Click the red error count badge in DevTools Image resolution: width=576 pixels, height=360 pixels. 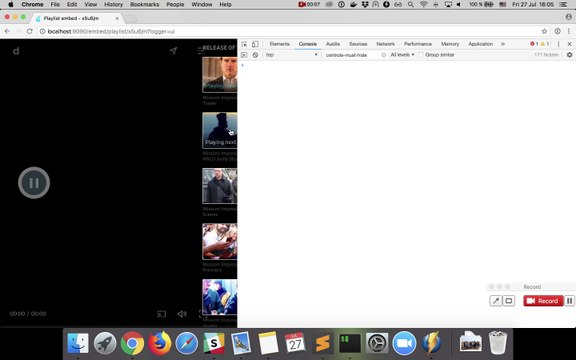[x=534, y=44]
